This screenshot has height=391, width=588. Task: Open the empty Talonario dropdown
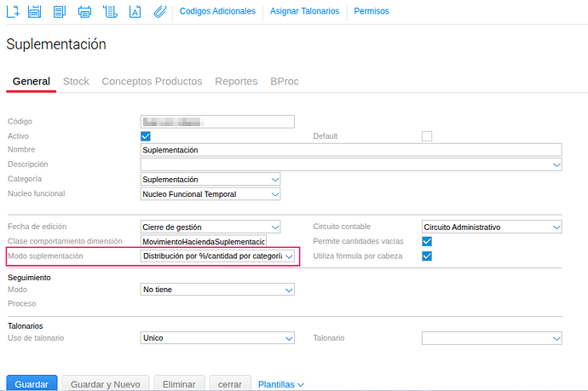pos(492,338)
